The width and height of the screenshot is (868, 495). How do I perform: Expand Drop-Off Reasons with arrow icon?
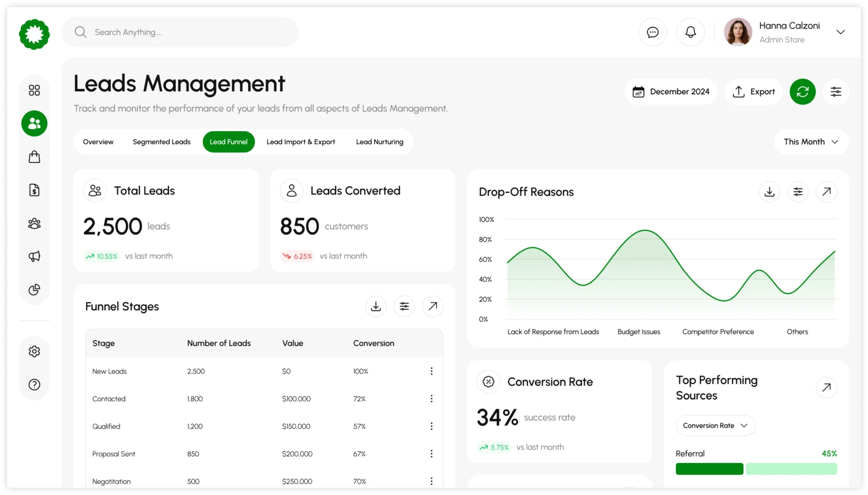(x=826, y=192)
